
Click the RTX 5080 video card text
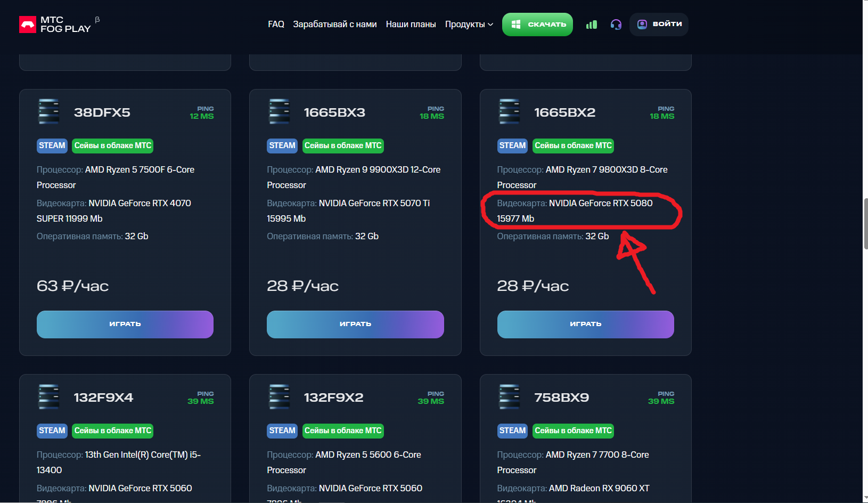pyautogui.click(x=575, y=211)
